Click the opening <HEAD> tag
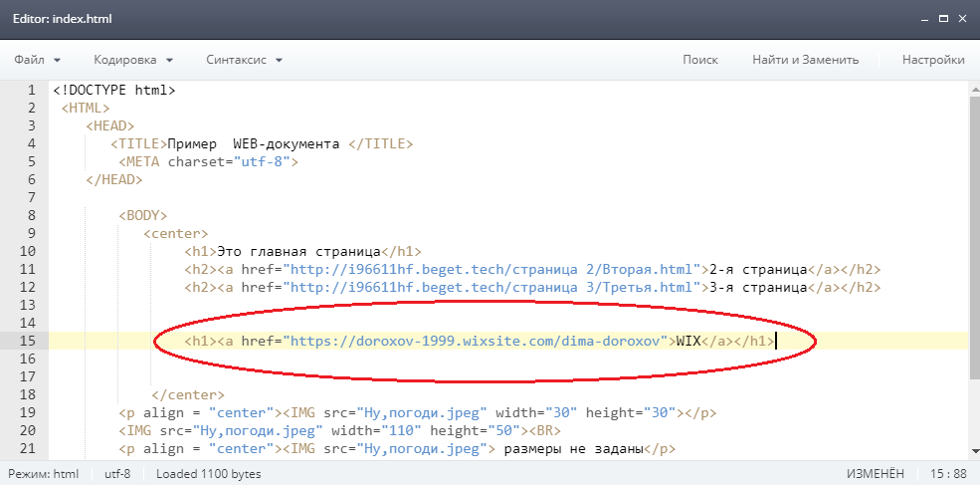This screenshot has width=980, height=485. click(x=110, y=125)
